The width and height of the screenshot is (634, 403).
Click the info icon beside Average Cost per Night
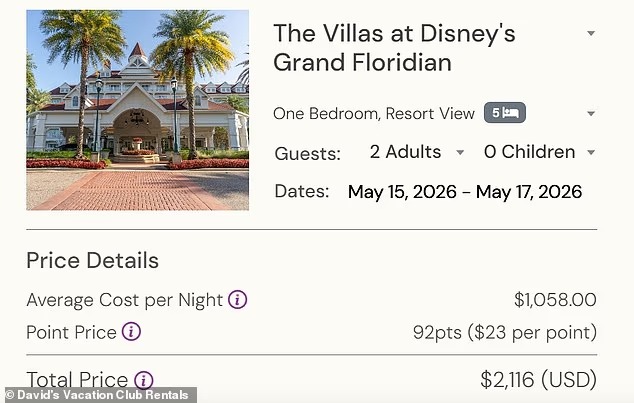237,299
